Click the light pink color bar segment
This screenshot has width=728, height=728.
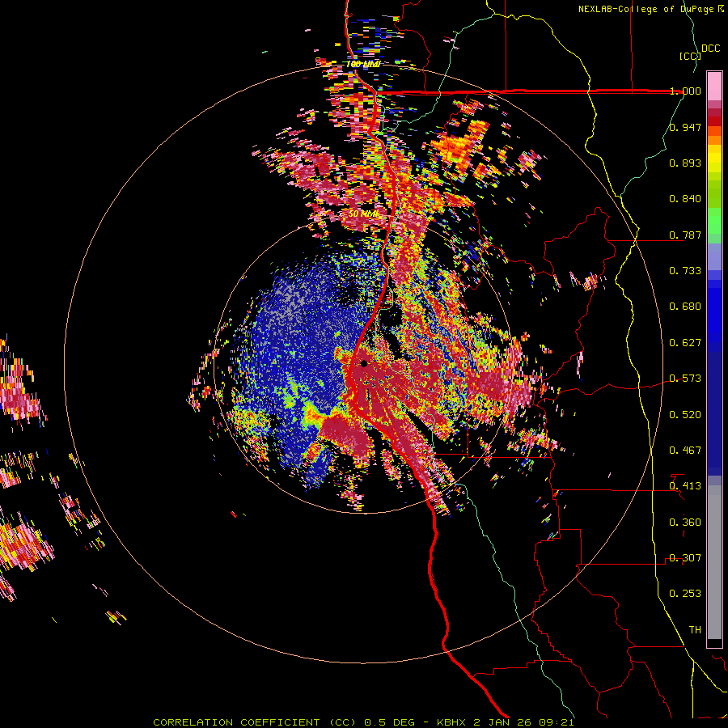714,87
